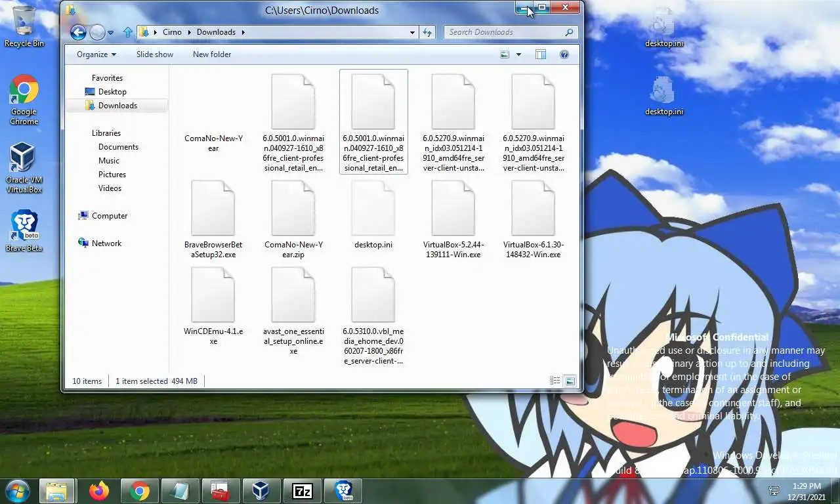Open the address bar previous locations dropdown
Screen dimensions: 840x504
click(x=412, y=32)
